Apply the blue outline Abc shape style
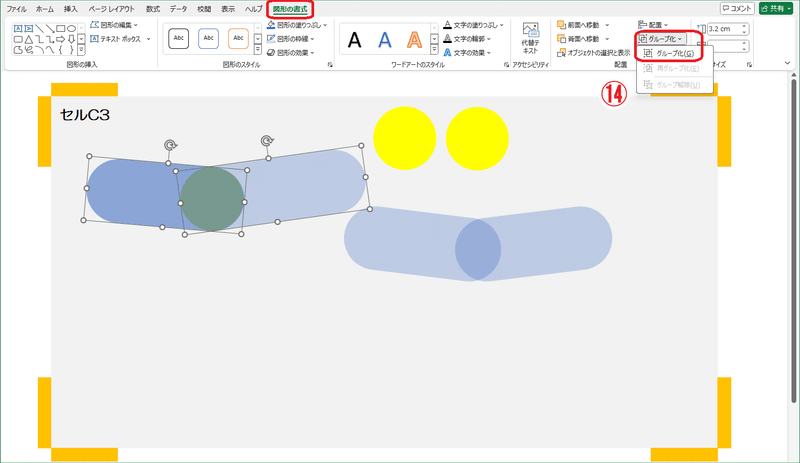This screenshot has height=463, width=800. [208, 39]
